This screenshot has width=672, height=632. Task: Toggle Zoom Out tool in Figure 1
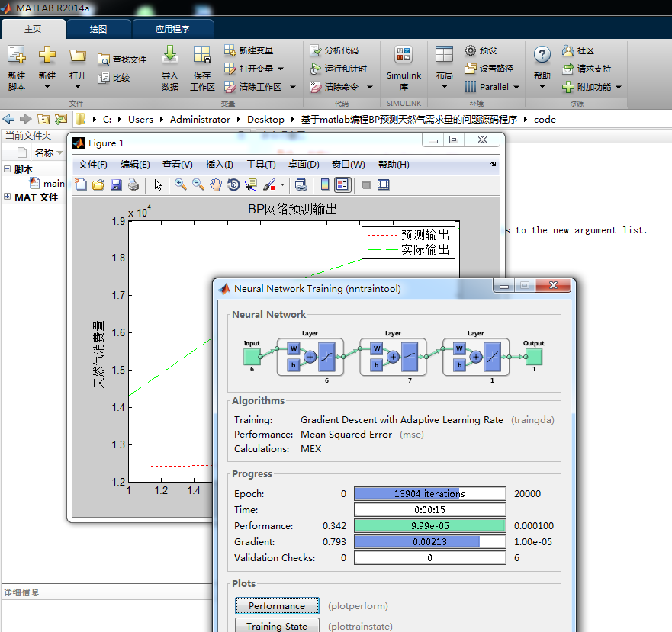pyautogui.click(x=198, y=184)
